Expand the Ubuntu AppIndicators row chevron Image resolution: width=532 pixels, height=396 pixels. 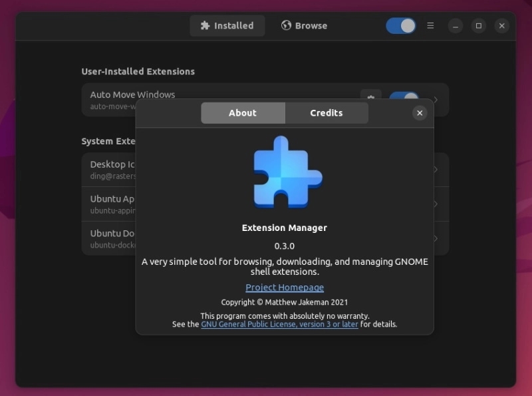[x=436, y=204]
